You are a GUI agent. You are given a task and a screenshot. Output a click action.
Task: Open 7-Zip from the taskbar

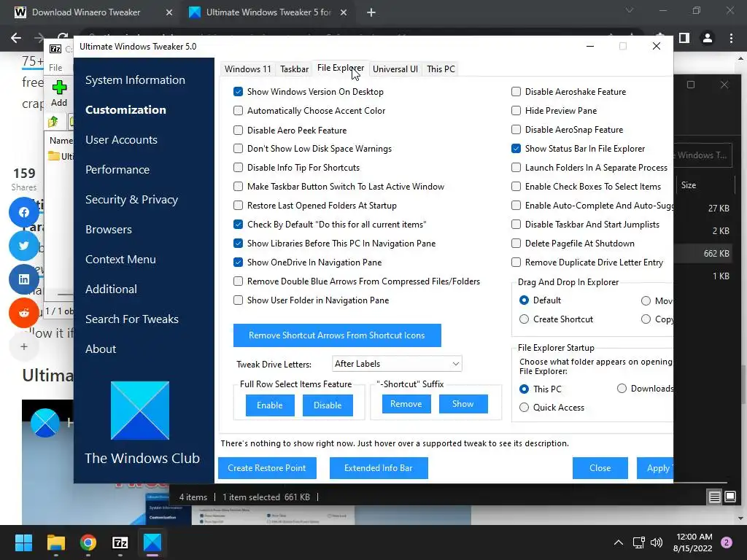pyautogui.click(x=120, y=542)
